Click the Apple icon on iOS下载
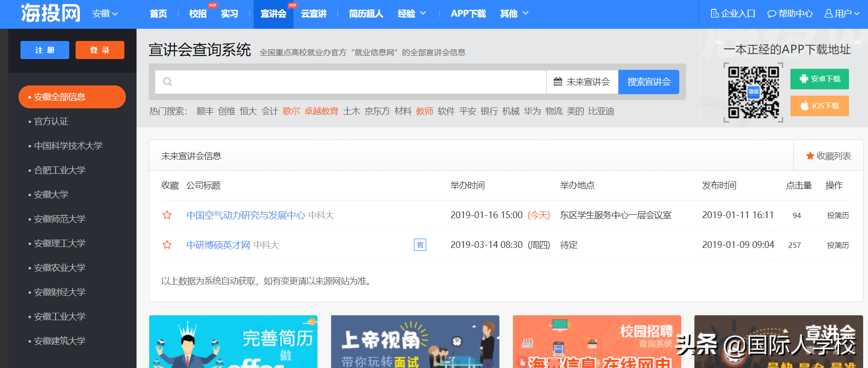868x368 pixels. click(804, 106)
